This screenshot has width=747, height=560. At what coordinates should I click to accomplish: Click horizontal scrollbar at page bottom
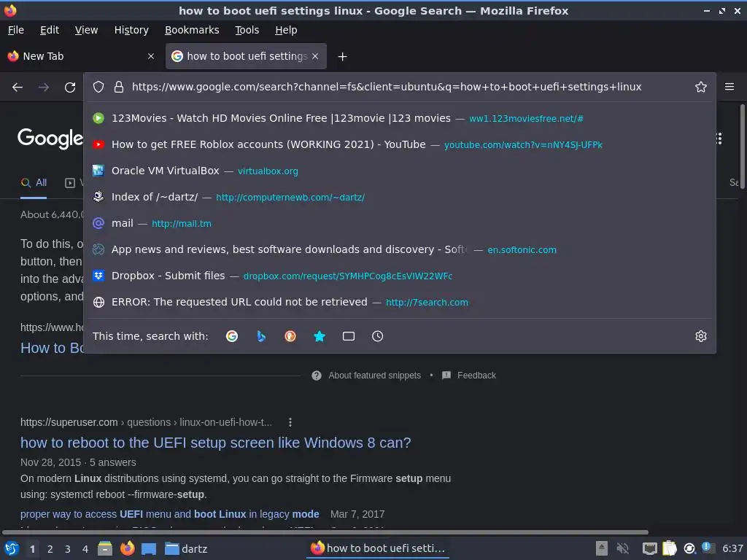click(325, 532)
